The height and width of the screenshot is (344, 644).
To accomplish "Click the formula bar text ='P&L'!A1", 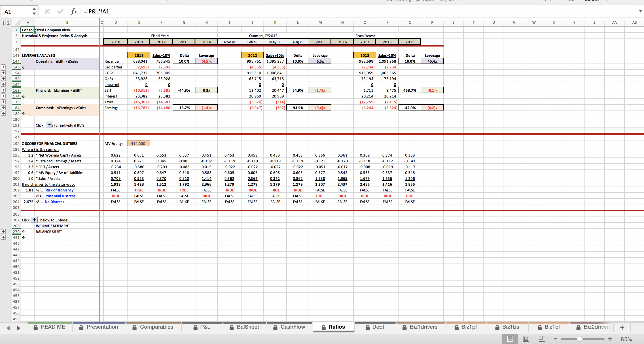I will (97, 11).
